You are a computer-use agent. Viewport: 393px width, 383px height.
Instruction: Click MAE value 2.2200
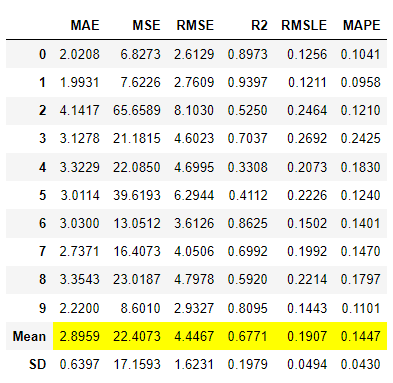pyautogui.click(x=79, y=308)
